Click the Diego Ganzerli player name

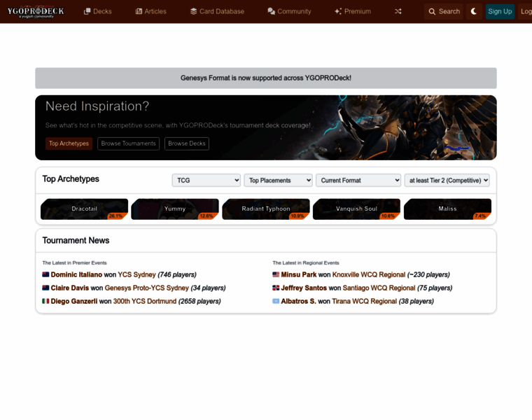tap(74, 301)
